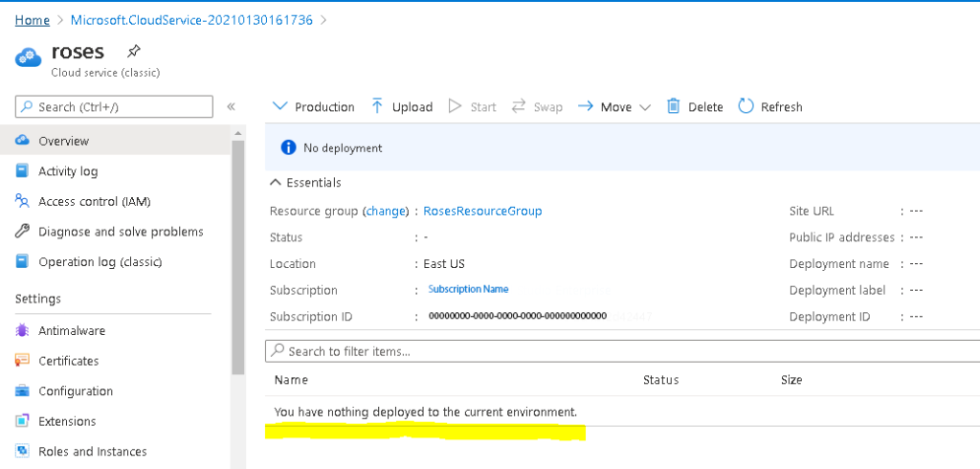Focus the Search (Ctrl+/) sidebar field
This screenshot has height=469, width=980.
pyautogui.click(x=114, y=106)
